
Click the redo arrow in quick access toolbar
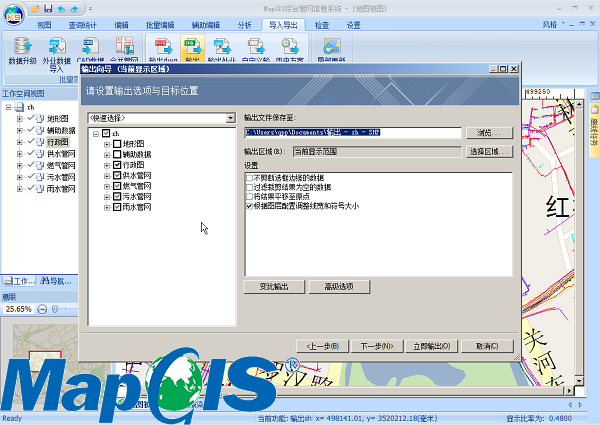[74, 8]
